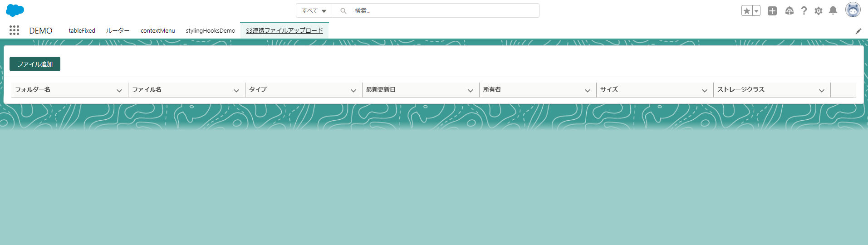Switch to the contextMenu tab
868x245 pixels.
pyautogui.click(x=158, y=31)
